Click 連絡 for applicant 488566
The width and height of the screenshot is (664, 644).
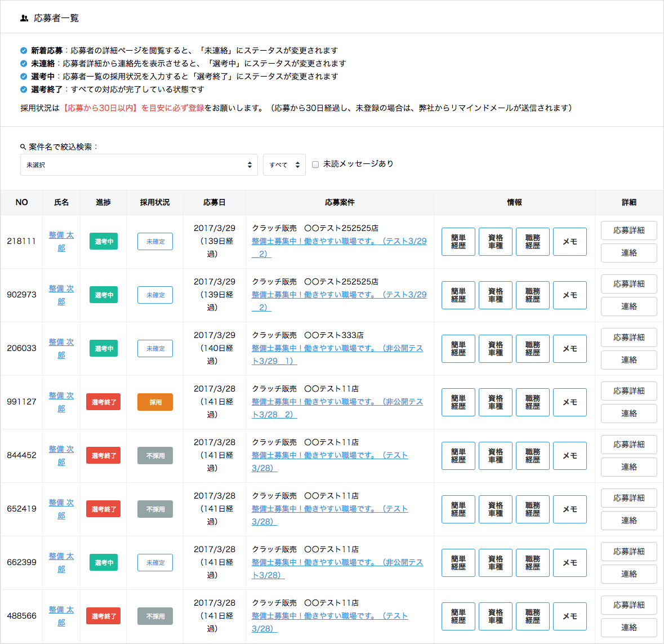pos(629,627)
